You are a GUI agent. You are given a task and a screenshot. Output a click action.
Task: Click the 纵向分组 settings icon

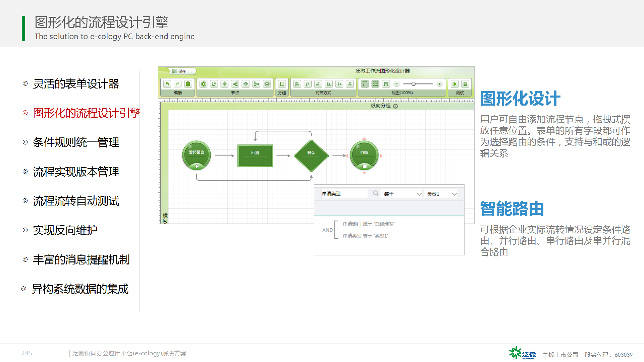coord(395,106)
